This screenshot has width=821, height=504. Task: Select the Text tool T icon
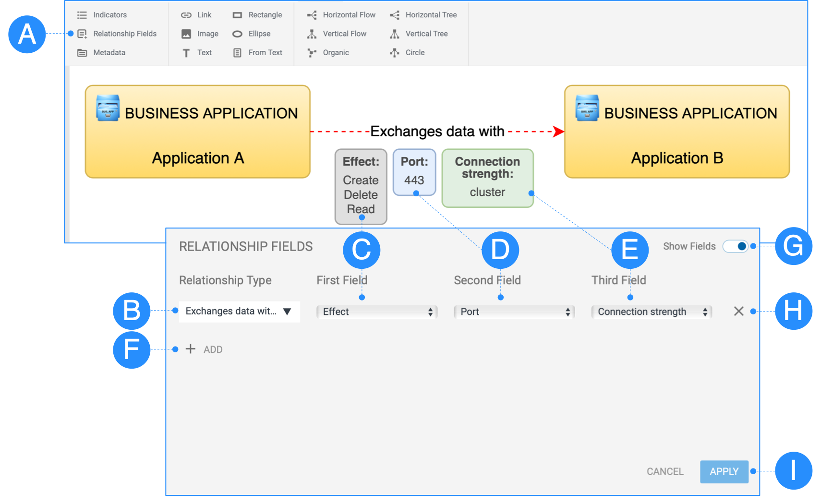(186, 53)
